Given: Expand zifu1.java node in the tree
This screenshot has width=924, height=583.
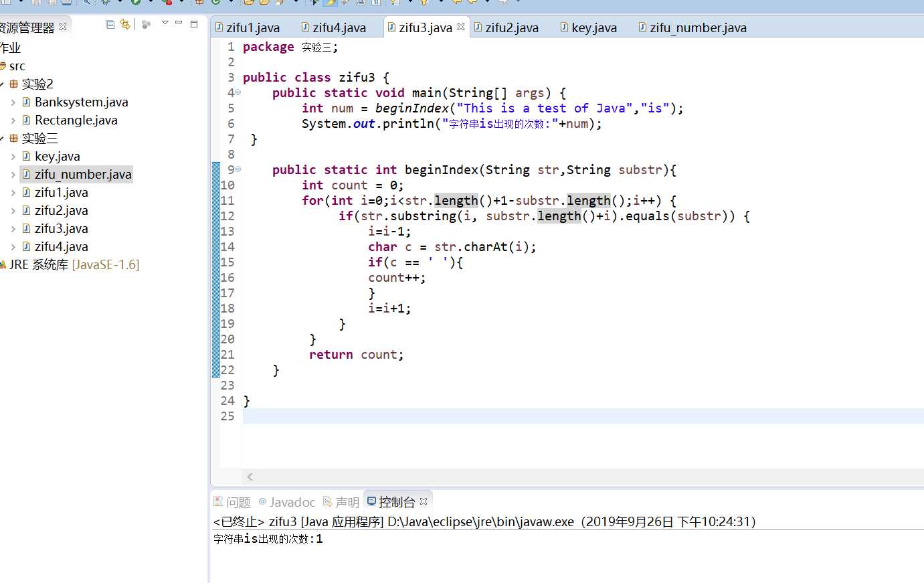Looking at the screenshot, I should (x=13, y=193).
